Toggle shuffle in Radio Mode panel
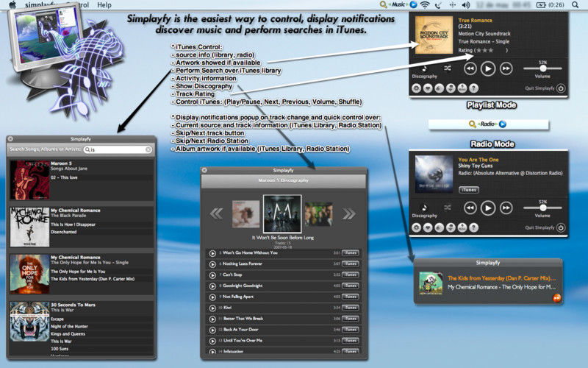 pos(448,208)
